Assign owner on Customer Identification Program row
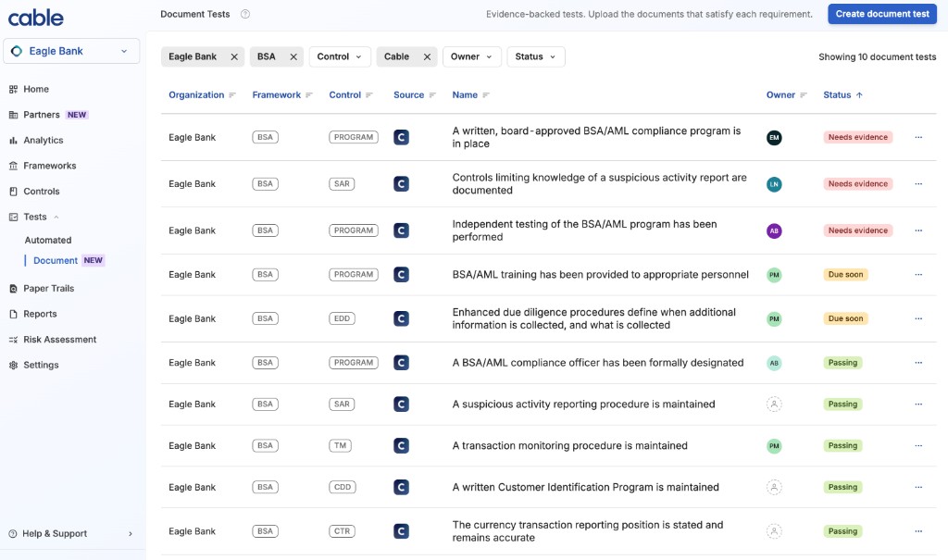Image resolution: width=948 pixels, height=560 pixels. 774,488
